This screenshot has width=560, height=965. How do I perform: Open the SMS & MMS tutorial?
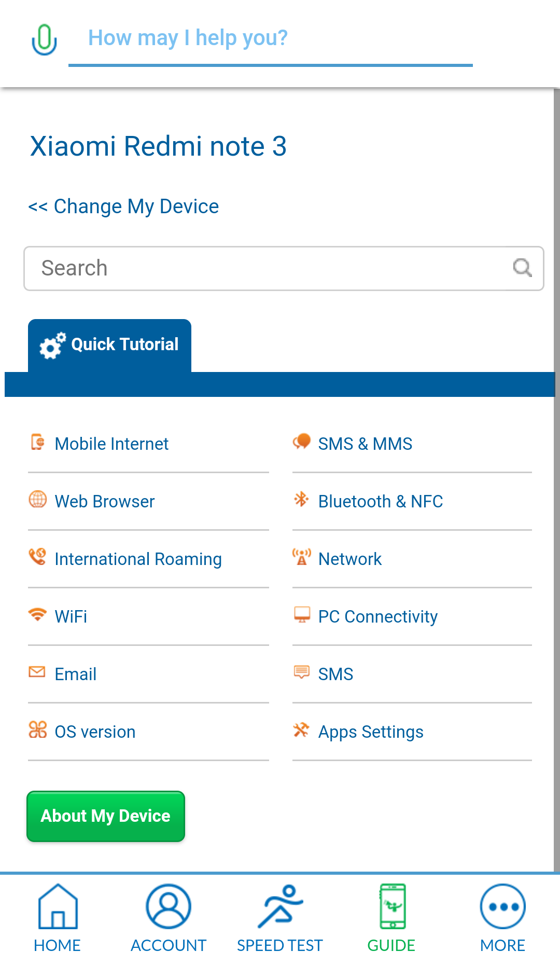coord(365,444)
